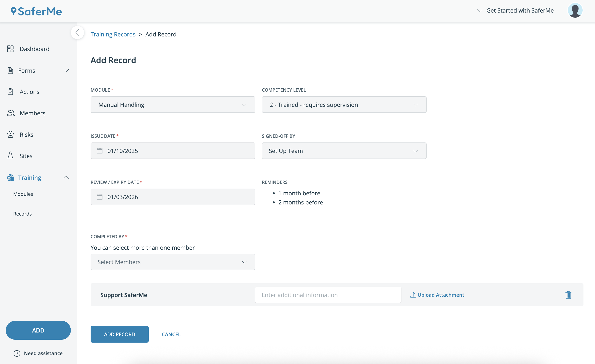The width and height of the screenshot is (595, 364).
Task: Click the Training Records breadcrumb link
Action: [113, 34]
